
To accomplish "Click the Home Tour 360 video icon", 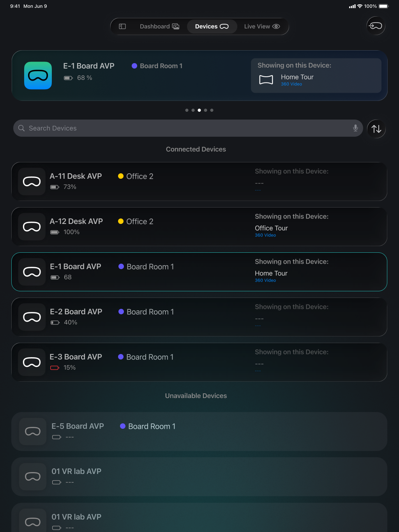I will tap(266, 80).
